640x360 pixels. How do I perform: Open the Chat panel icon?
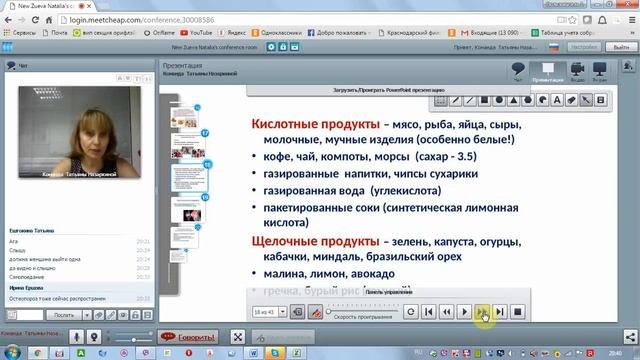(x=518, y=71)
